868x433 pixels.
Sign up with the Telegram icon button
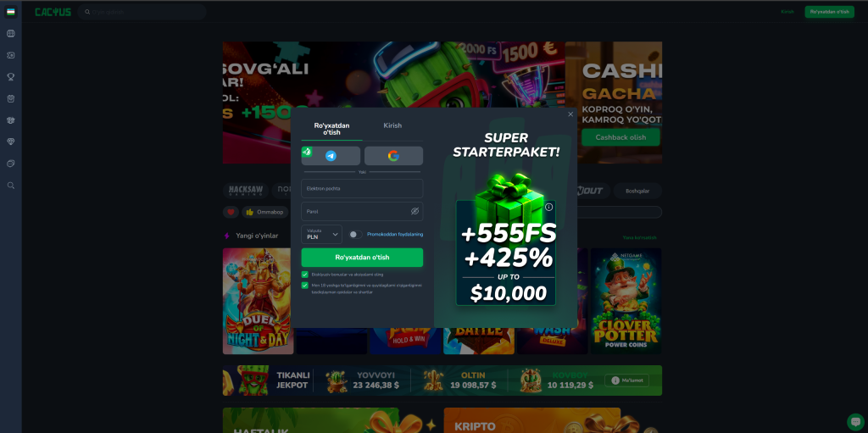[331, 156]
